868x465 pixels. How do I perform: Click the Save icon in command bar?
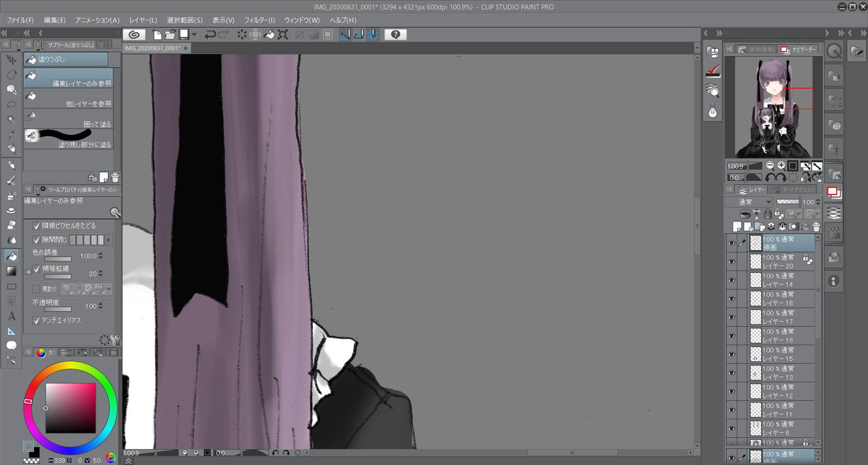pyautogui.click(x=184, y=35)
